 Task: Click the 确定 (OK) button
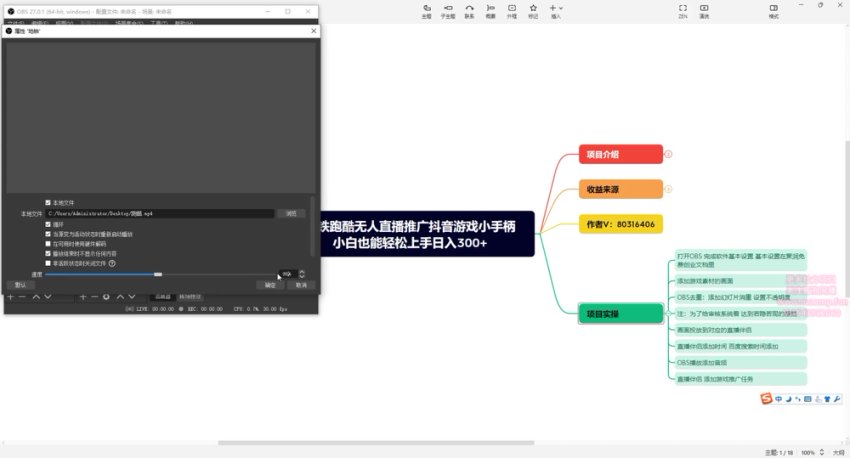click(x=270, y=285)
